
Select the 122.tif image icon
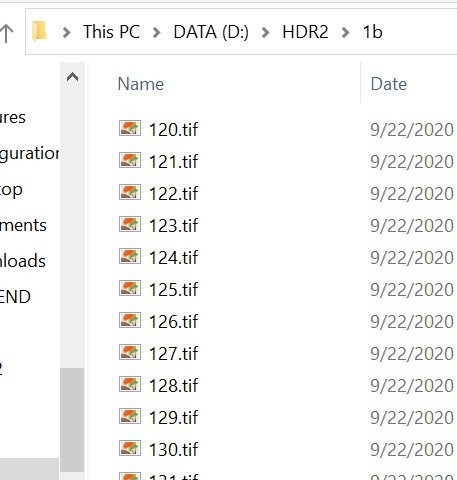(x=130, y=192)
